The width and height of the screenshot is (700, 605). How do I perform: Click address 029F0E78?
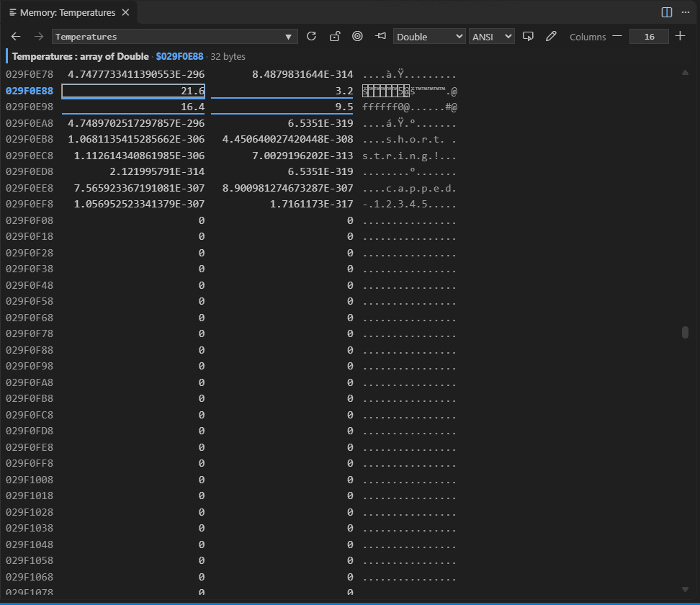(x=30, y=75)
